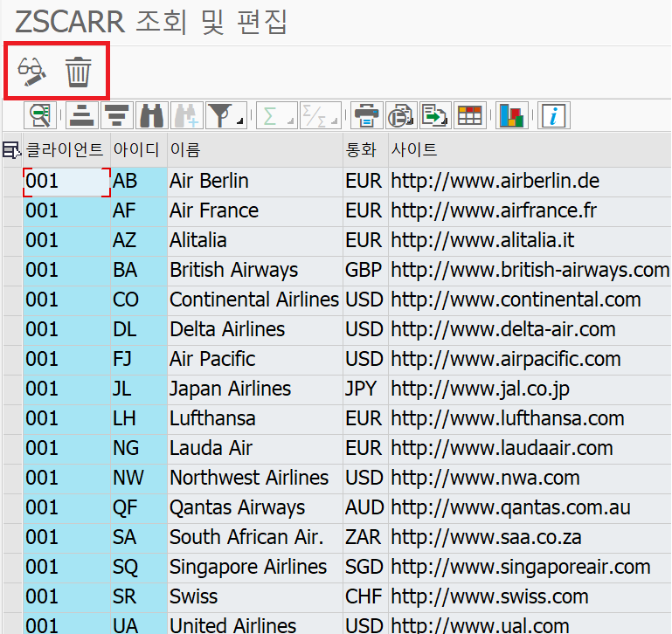The image size is (672, 634).
Task: Select the 사이트 column header
Action: pyautogui.click(x=530, y=150)
